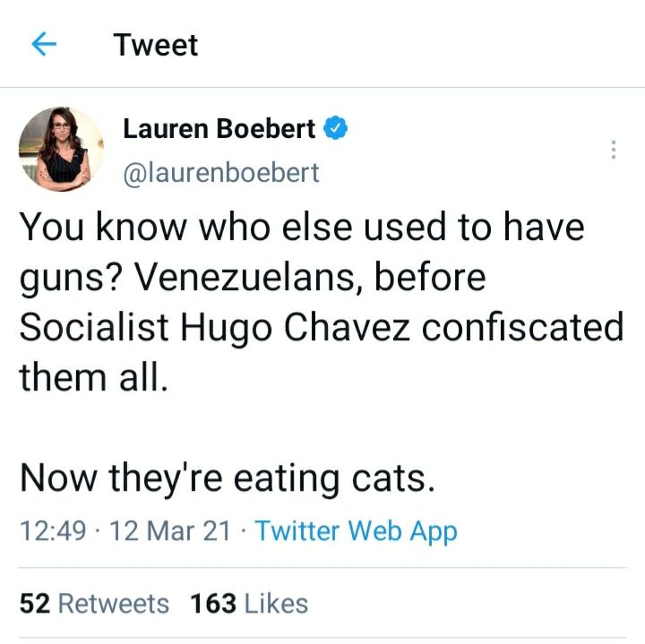Tap the number 163 beside Likes
This screenshot has width=645, height=644.
click(212, 603)
